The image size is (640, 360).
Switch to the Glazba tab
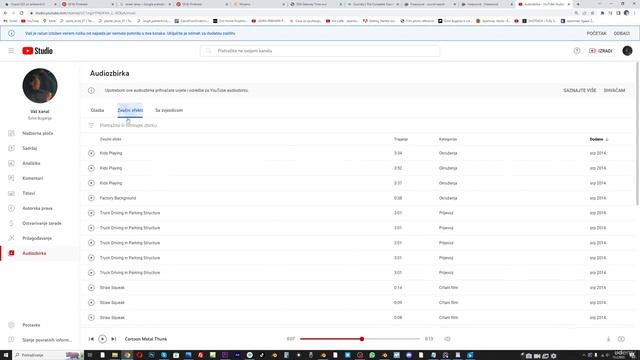point(97,110)
